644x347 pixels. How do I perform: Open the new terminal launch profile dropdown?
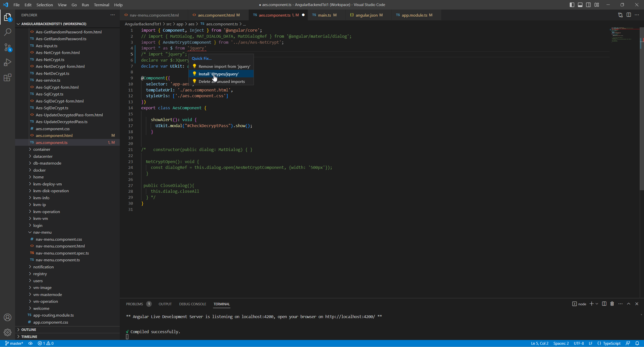tap(597, 304)
